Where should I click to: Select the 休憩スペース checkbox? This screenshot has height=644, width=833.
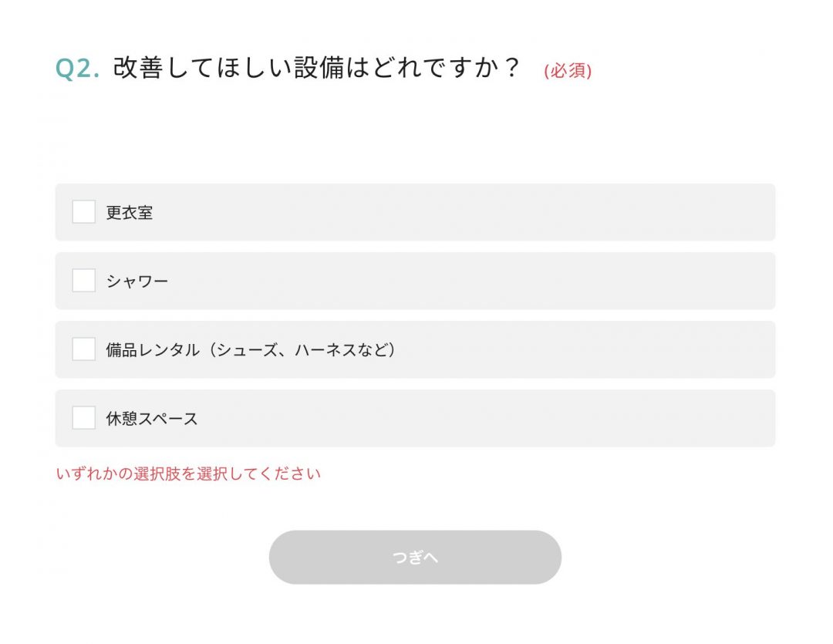click(x=84, y=418)
